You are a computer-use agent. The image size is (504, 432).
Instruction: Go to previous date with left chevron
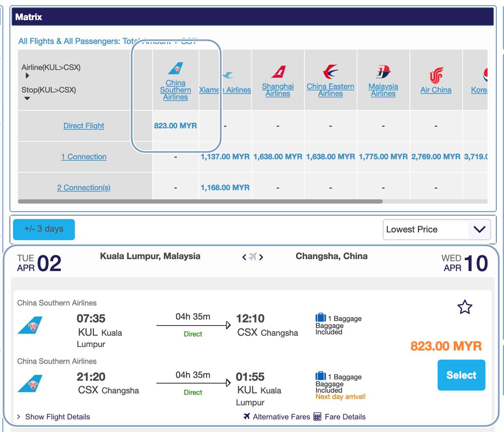244,257
